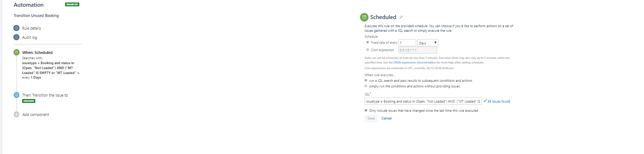Toggle Only include issues that have changed checkbox
Viewport: 644px width, 154px height.
click(x=366, y=110)
